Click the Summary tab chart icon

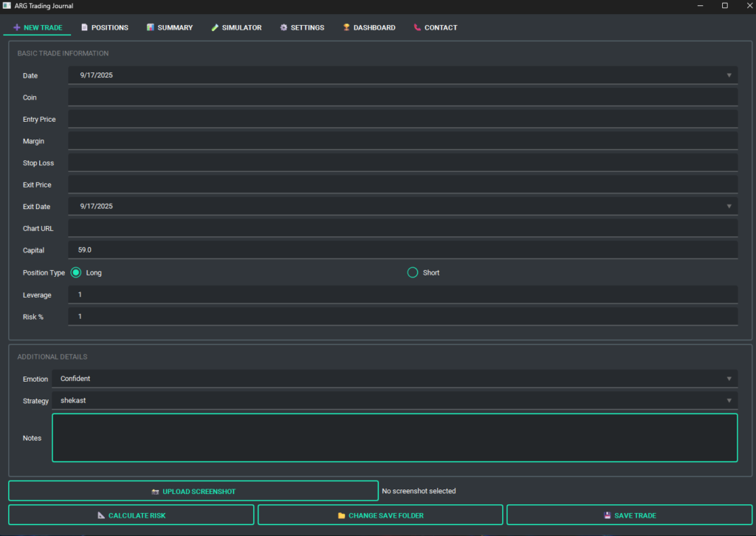[151, 27]
